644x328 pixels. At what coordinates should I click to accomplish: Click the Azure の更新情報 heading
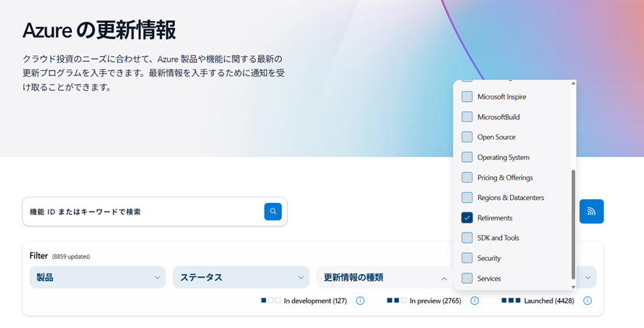[99, 30]
